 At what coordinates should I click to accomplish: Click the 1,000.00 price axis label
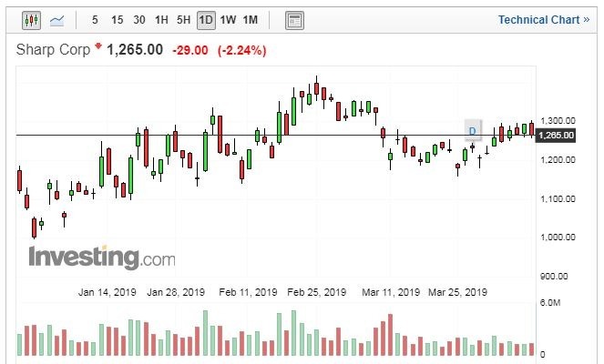pos(558,237)
